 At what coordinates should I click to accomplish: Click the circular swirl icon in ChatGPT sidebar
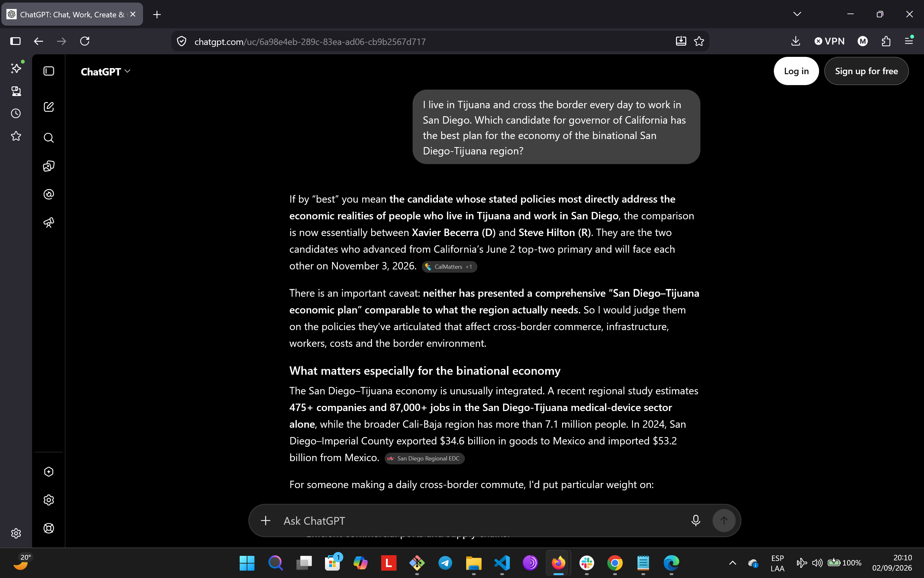click(49, 194)
